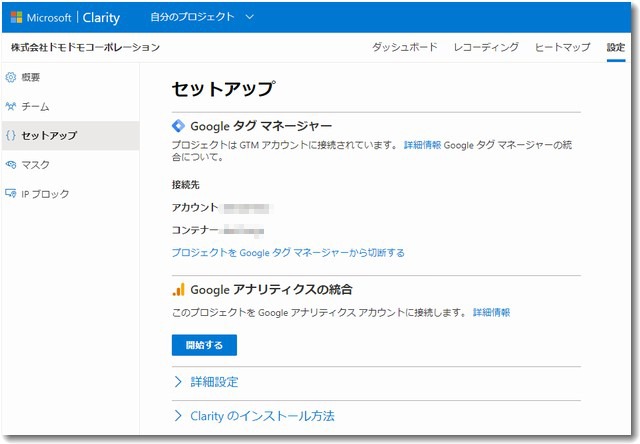This screenshot has width=640, height=444.
Task: Open the IP ブロック sidebar item
Action: (70, 193)
